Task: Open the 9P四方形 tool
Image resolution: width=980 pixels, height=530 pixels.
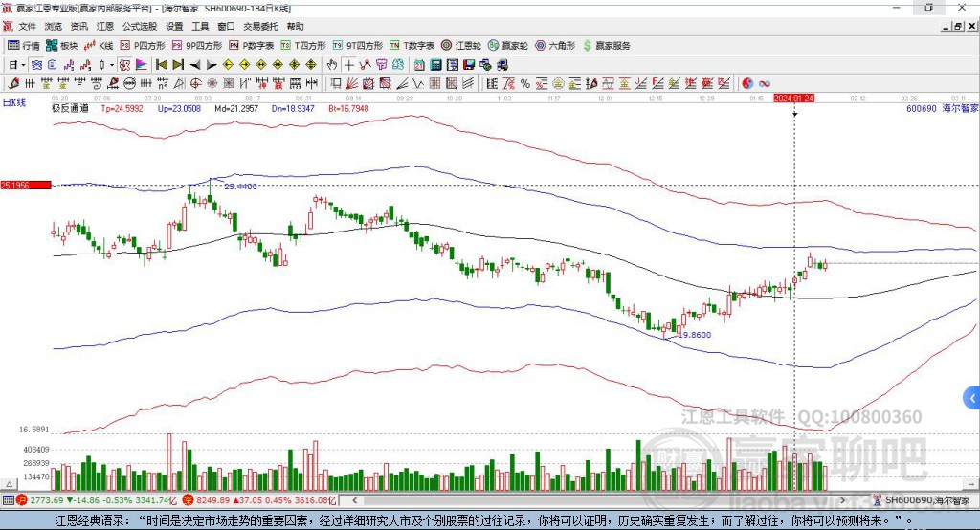Action: click(197, 46)
